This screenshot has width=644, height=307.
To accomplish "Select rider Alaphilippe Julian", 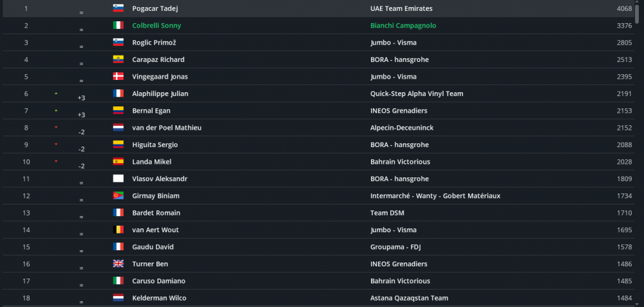I will (x=160, y=94).
